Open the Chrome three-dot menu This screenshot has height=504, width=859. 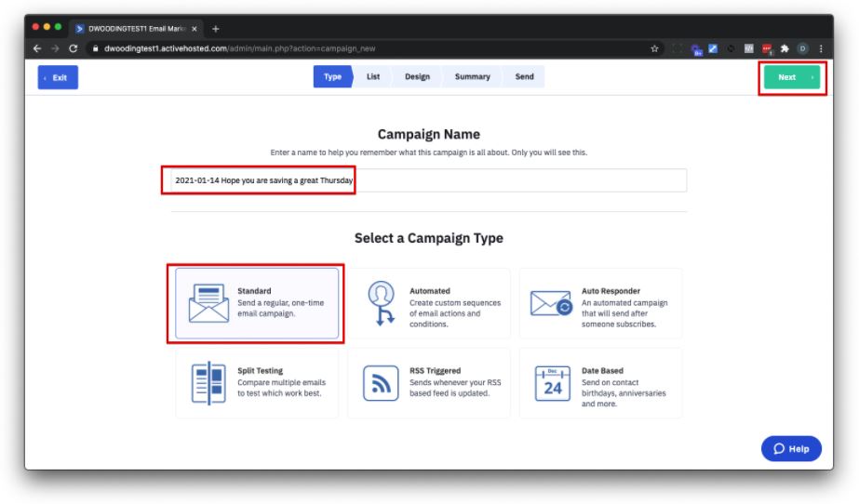(x=820, y=48)
